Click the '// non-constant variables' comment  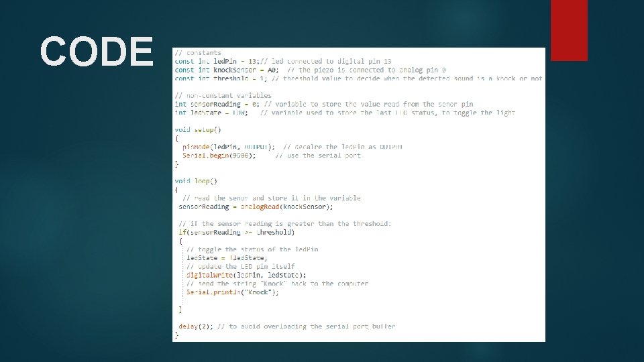[223, 95]
